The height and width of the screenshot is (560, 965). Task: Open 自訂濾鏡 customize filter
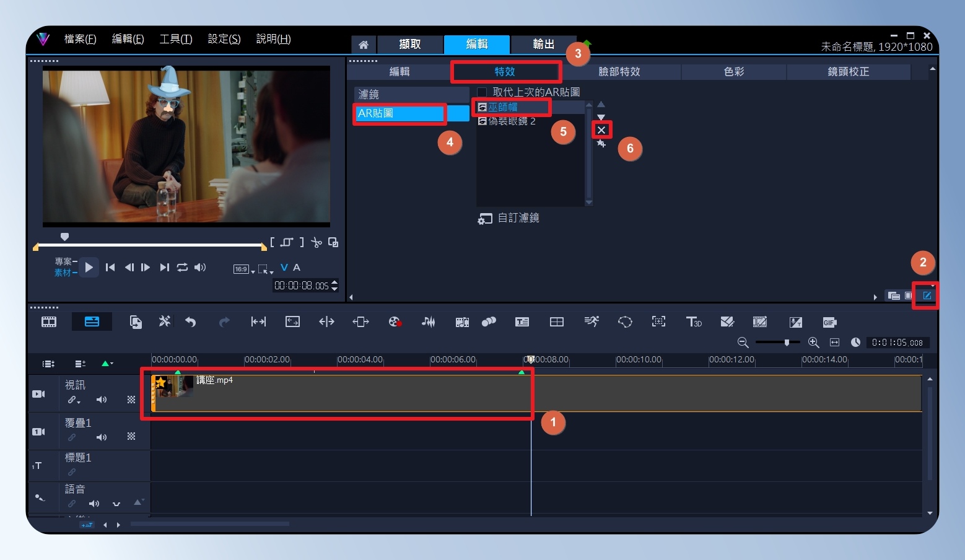pyautogui.click(x=509, y=218)
